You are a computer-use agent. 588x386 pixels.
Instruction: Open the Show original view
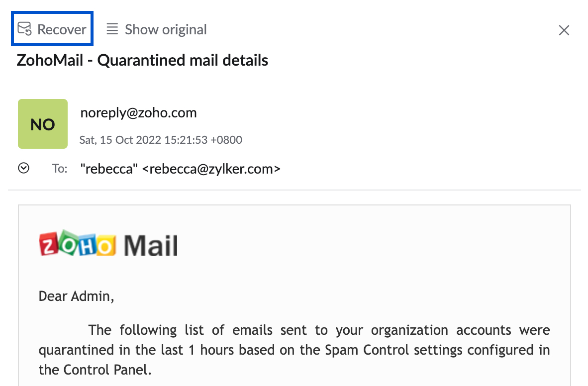(x=156, y=29)
